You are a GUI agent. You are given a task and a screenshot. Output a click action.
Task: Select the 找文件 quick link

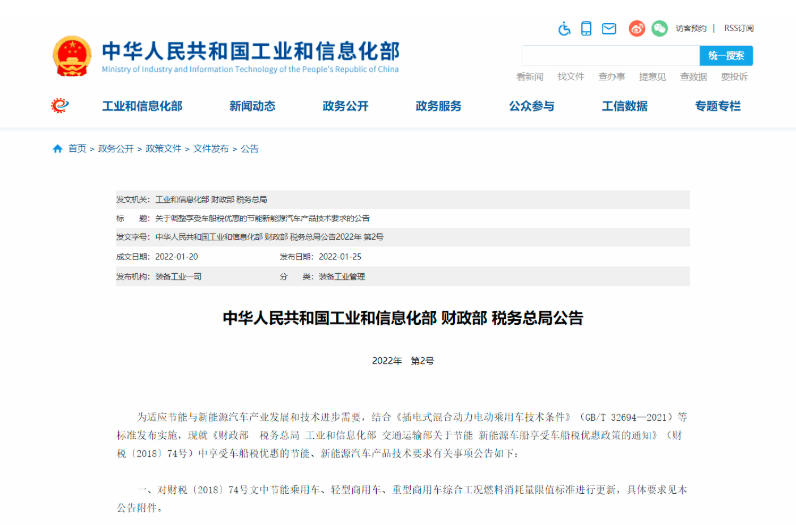coord(571,77)
